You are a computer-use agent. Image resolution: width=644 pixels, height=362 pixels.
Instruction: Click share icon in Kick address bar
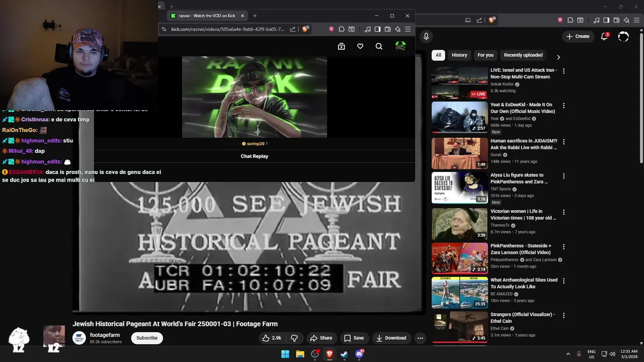(293, 29)
